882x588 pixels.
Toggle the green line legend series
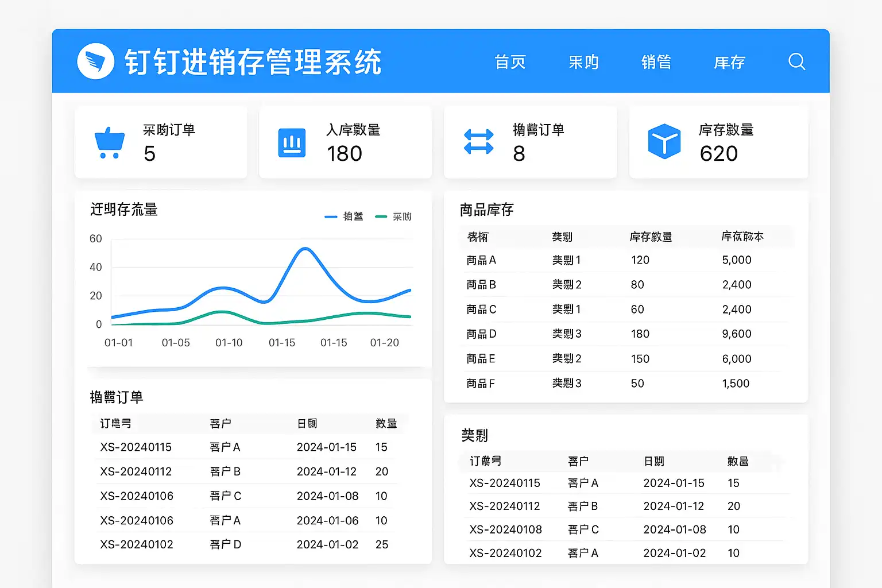[393, 216]
